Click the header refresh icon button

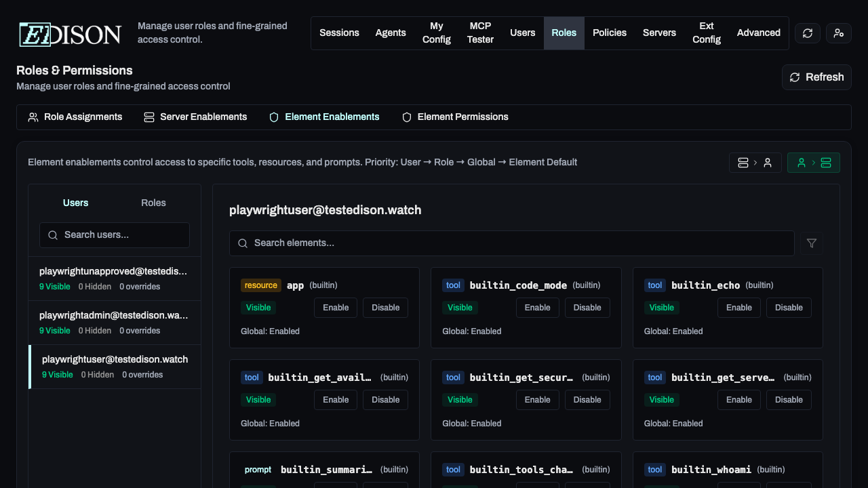807,33
